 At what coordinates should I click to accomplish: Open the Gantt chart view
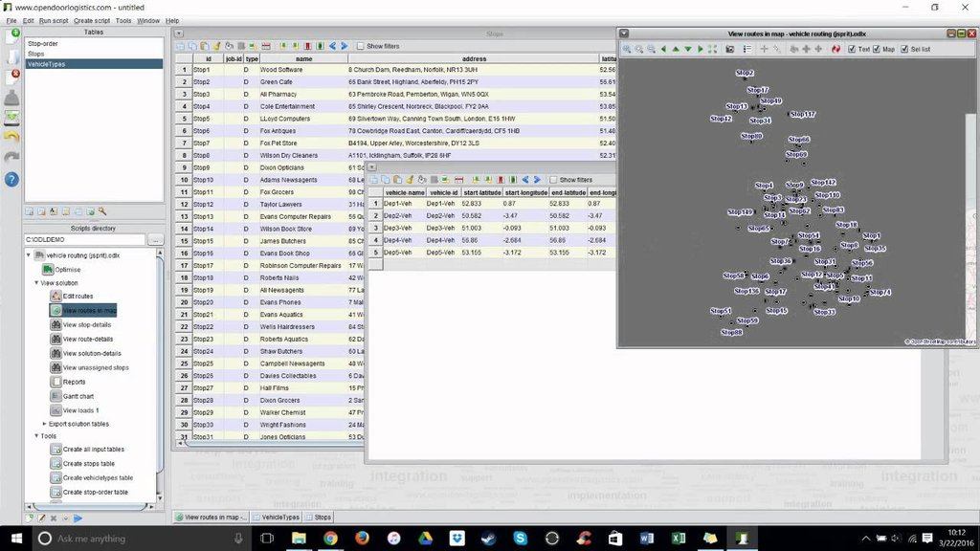click(78, 396)
